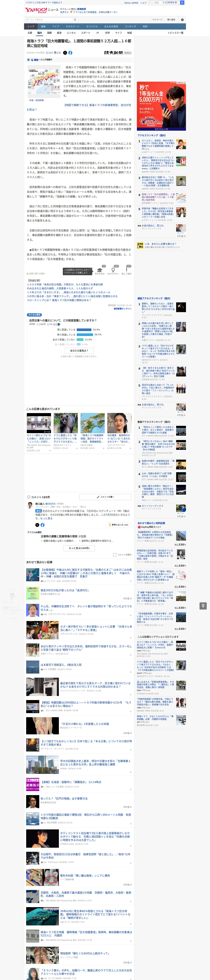Click the わかりやすい lightbulb reaction
The height and width of the screenshot is (980, 210).
[x=113, y=270]
